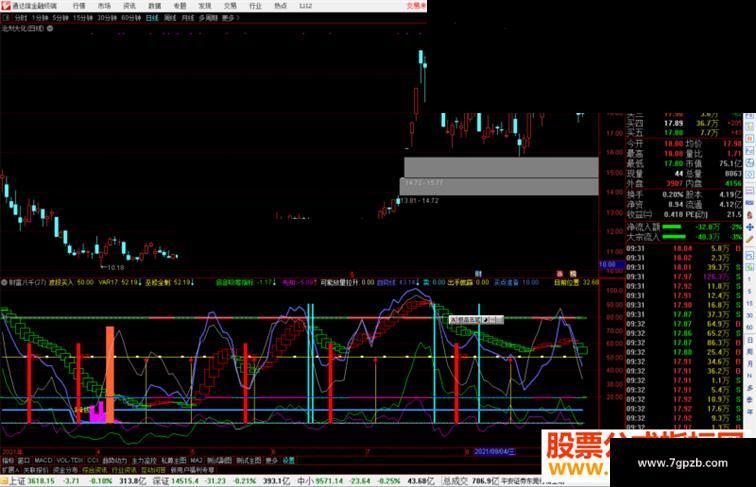The height and width of the screenshot is (487, 756).
Task: Open the 发现 menu
Action: click(x=204, y=6)
